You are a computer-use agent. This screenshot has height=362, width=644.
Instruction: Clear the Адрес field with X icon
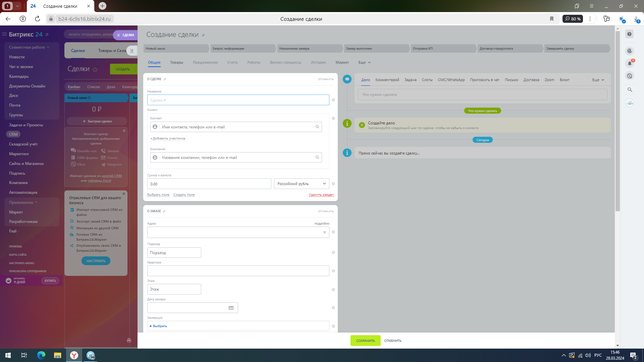[324, 232]
